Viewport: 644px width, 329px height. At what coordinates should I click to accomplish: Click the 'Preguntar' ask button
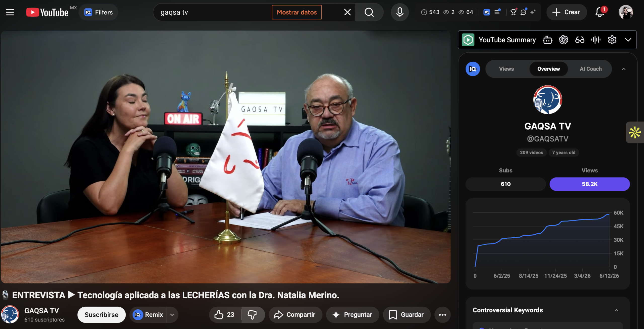(352, 315)
